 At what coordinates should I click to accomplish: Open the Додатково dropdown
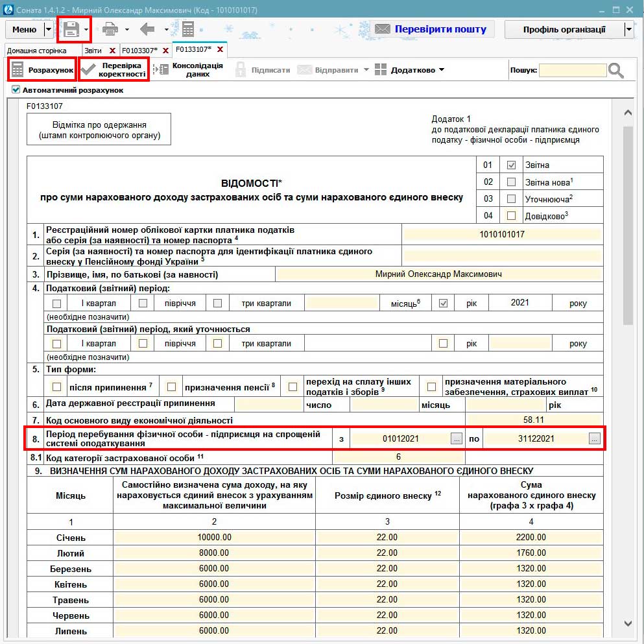pyautogui.click(x=410, y=69)
